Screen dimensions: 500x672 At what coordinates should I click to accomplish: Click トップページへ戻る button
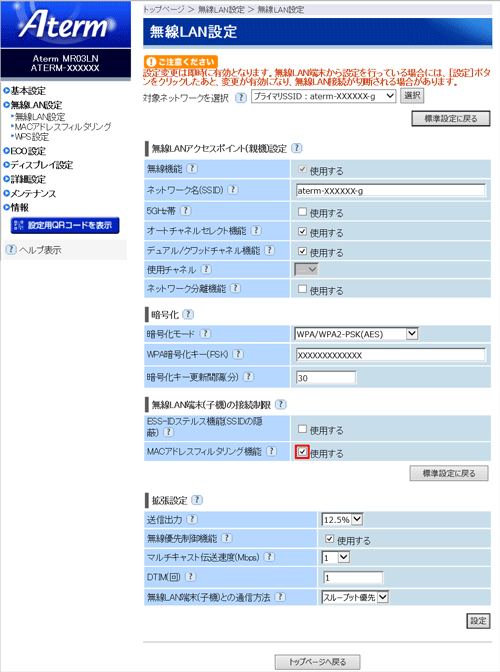(x=317, y=662)
